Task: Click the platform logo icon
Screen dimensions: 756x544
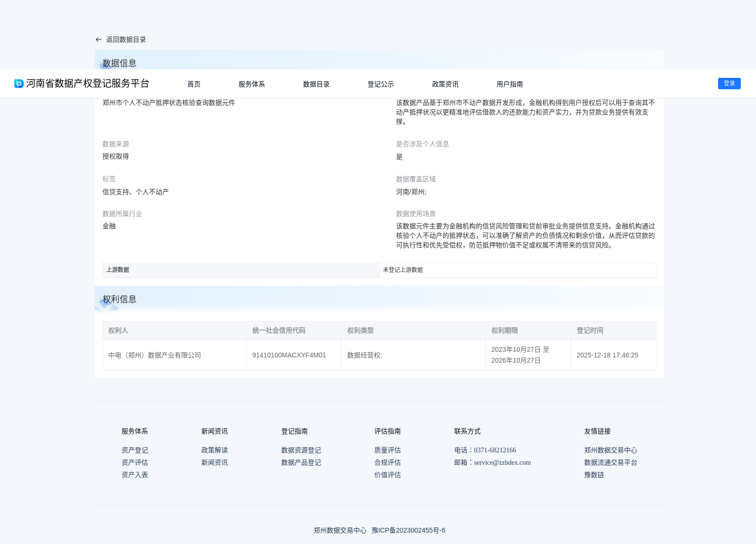Action: point(19,84)
